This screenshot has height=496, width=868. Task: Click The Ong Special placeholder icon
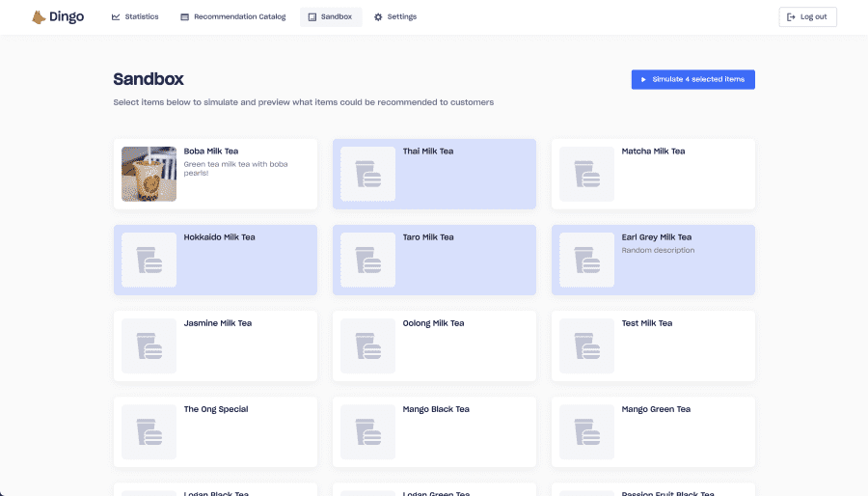coord(149,431)
